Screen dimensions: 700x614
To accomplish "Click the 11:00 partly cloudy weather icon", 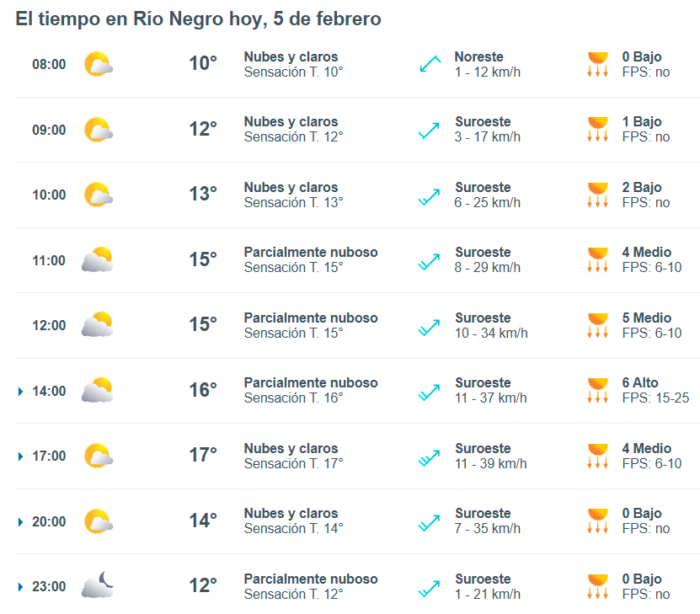I will 98,260.
